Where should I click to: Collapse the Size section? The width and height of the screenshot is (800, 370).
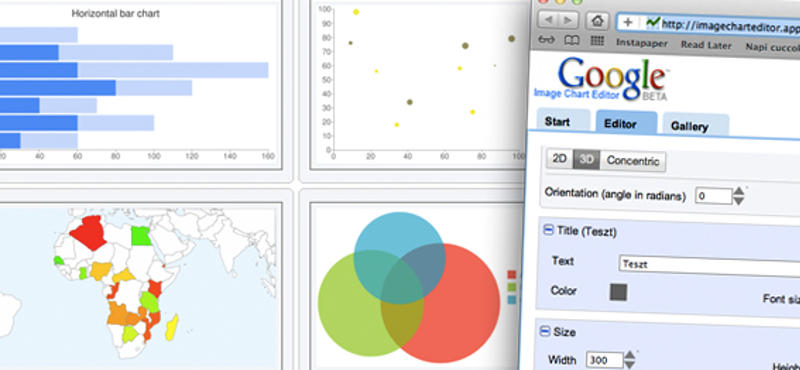(x=545, y=332)
